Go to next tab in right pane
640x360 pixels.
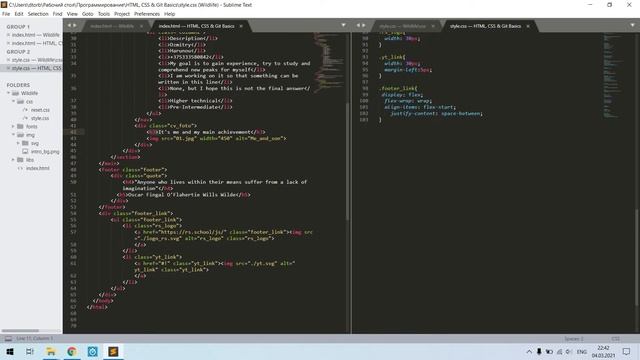pyautogui.click(x=364, y=25)
